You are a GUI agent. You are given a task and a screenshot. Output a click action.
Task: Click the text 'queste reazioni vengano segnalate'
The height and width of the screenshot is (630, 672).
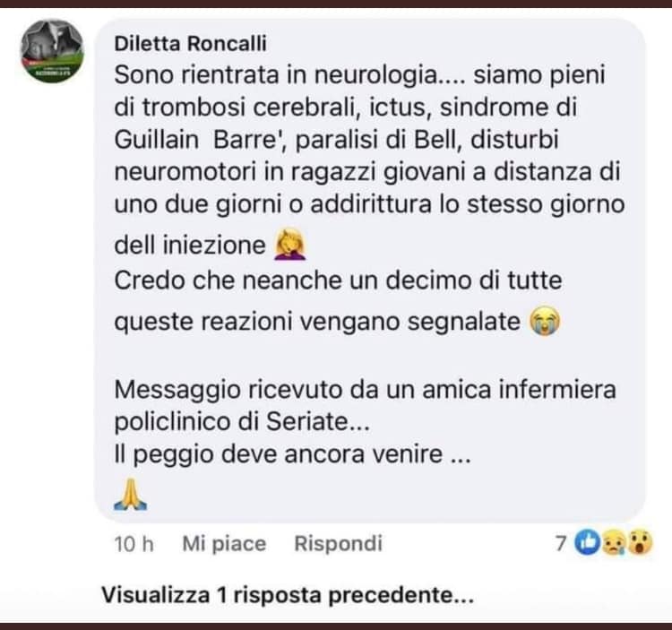coord(317,322)
